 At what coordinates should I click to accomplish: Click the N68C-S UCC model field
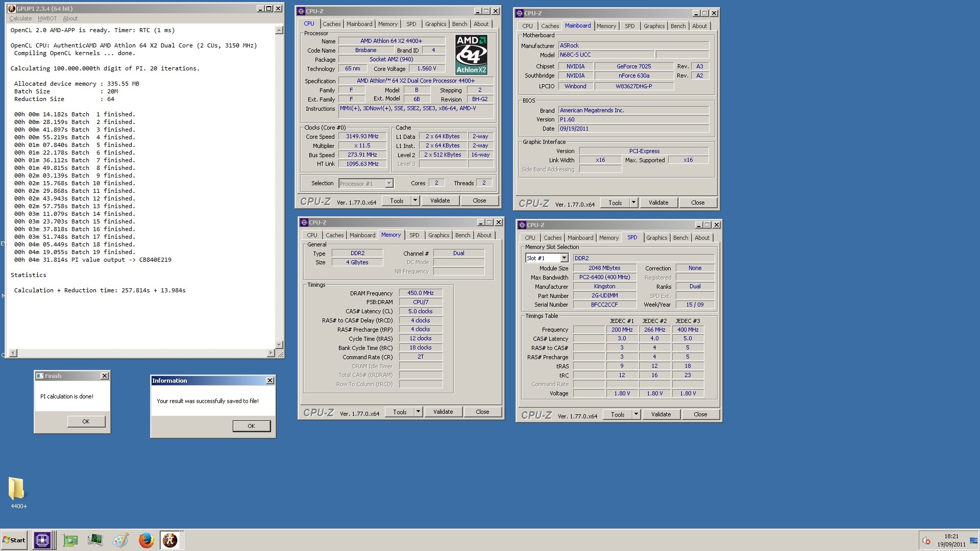click(x=606, y=55)
